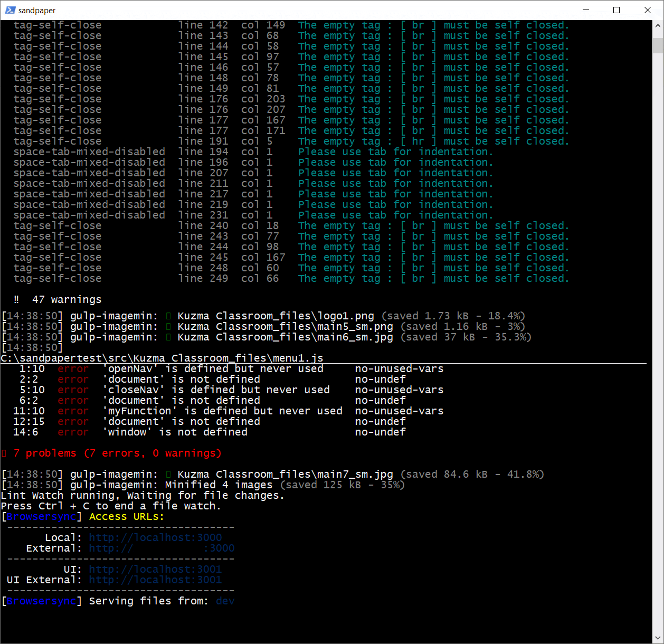Click the 'closeNav' is defined but never used error
Image resolution: width=664 pixels, height=644 pixels.
(x=231, y=390)
